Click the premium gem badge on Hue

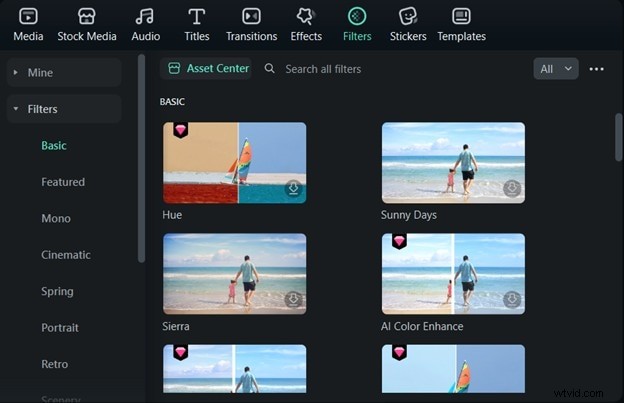point(181,130)
